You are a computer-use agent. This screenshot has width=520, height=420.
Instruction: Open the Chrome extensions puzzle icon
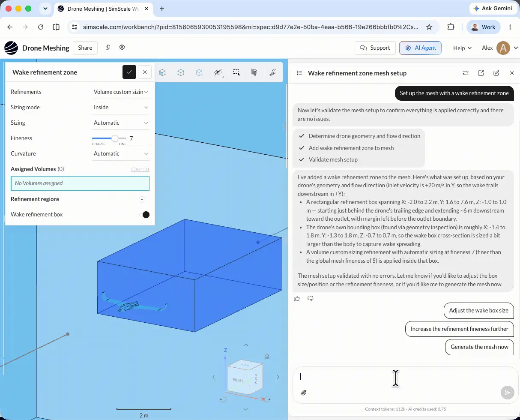pos(451,27)
